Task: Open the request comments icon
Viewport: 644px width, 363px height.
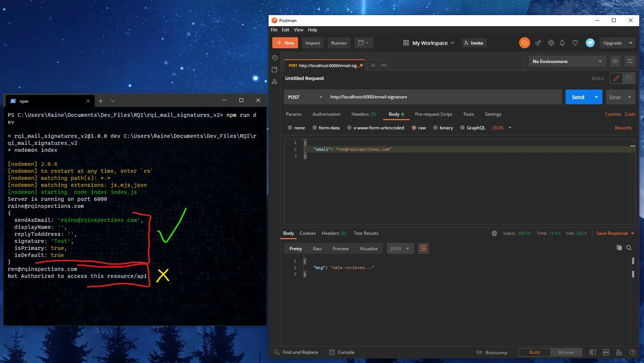Action: click(629, 78)
